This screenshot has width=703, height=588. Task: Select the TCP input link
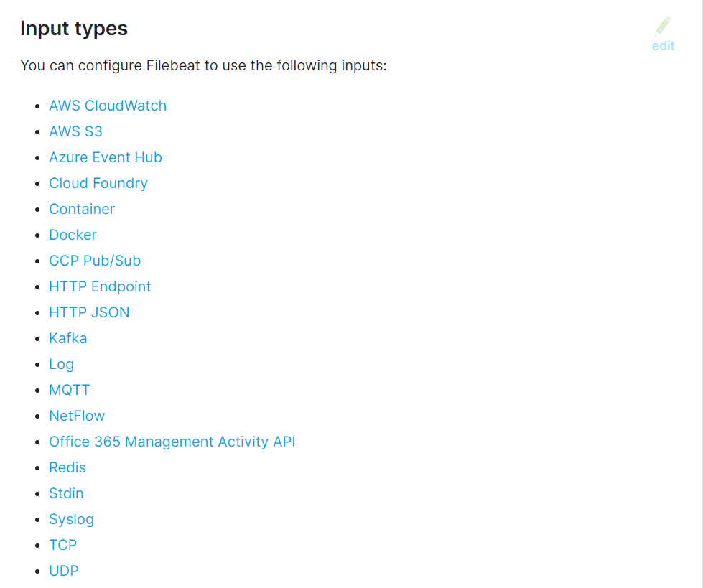click(x=62, y=545)
